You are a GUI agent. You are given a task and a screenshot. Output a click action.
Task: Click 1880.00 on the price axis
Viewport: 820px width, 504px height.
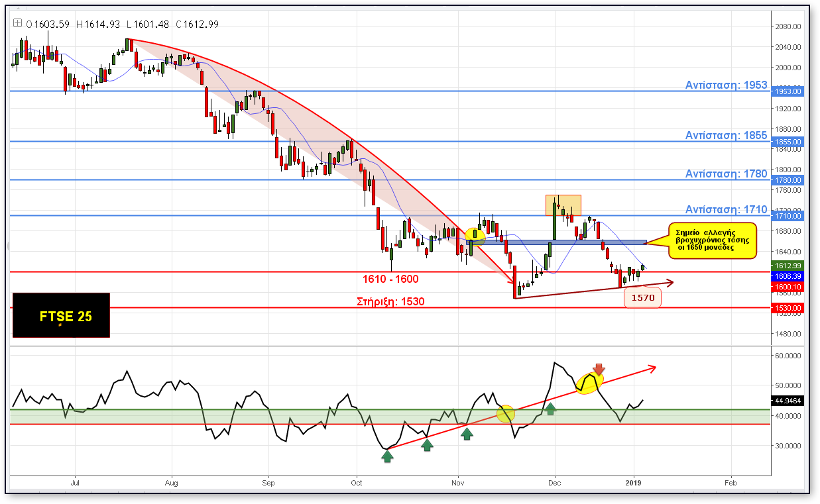tap(789, 128)
